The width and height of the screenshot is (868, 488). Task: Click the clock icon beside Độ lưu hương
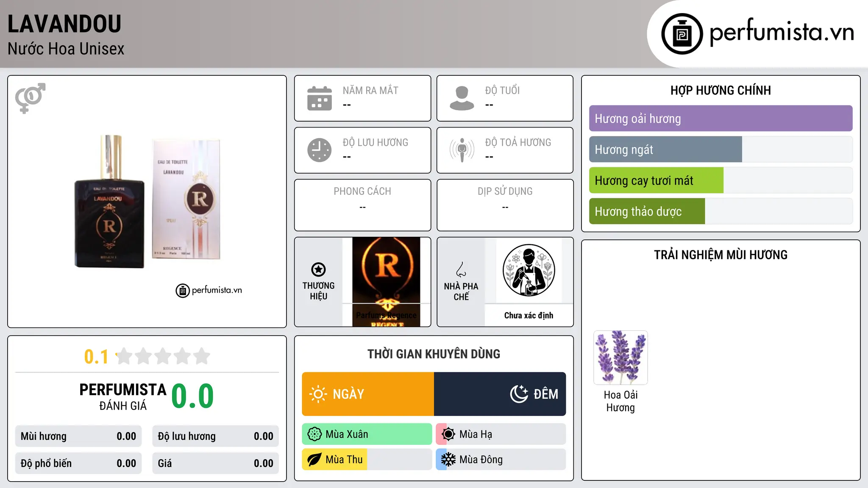tap(320, 150)
